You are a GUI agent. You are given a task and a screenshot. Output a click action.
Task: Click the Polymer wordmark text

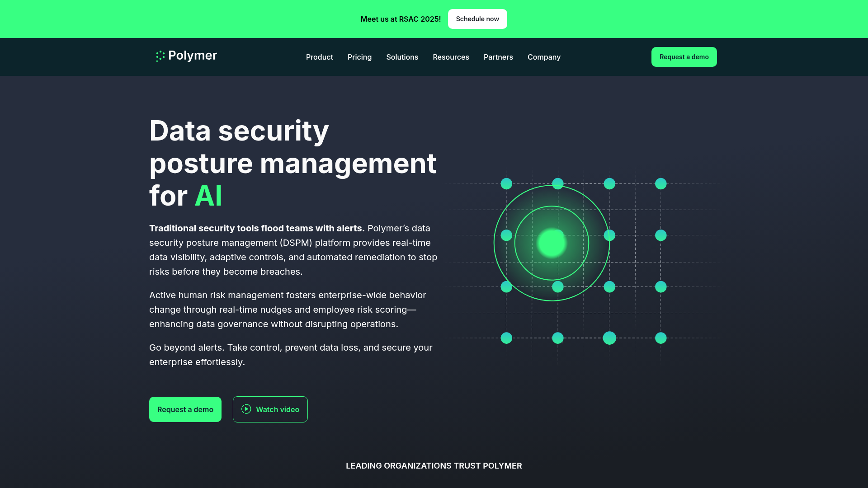click(193, 56)
